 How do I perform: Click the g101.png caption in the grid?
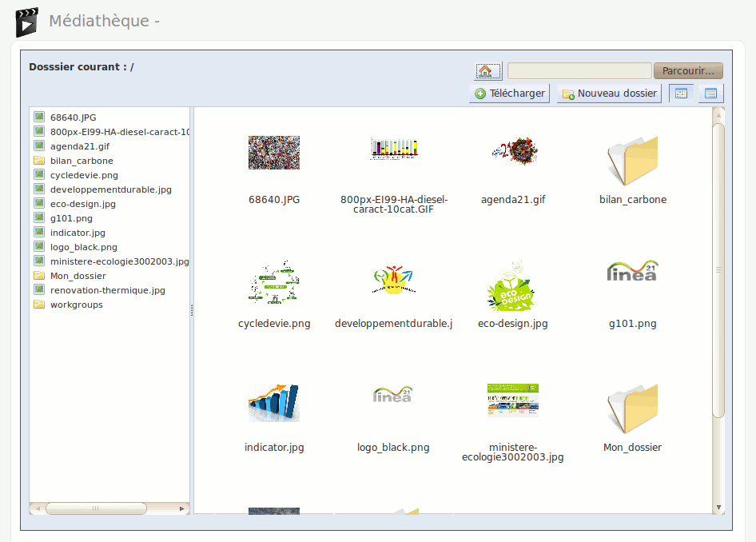633,324
